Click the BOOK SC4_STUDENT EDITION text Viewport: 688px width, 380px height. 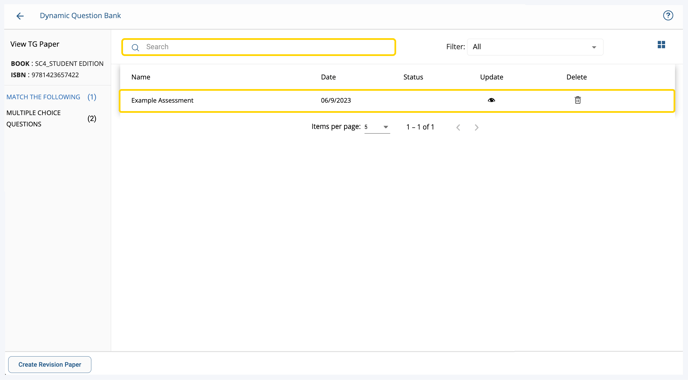coord(57,64)
